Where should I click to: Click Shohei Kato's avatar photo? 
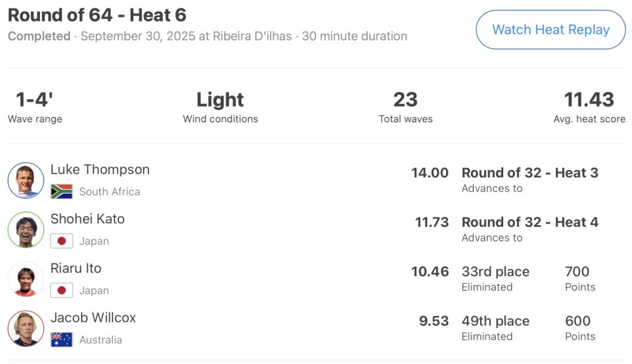26,230
